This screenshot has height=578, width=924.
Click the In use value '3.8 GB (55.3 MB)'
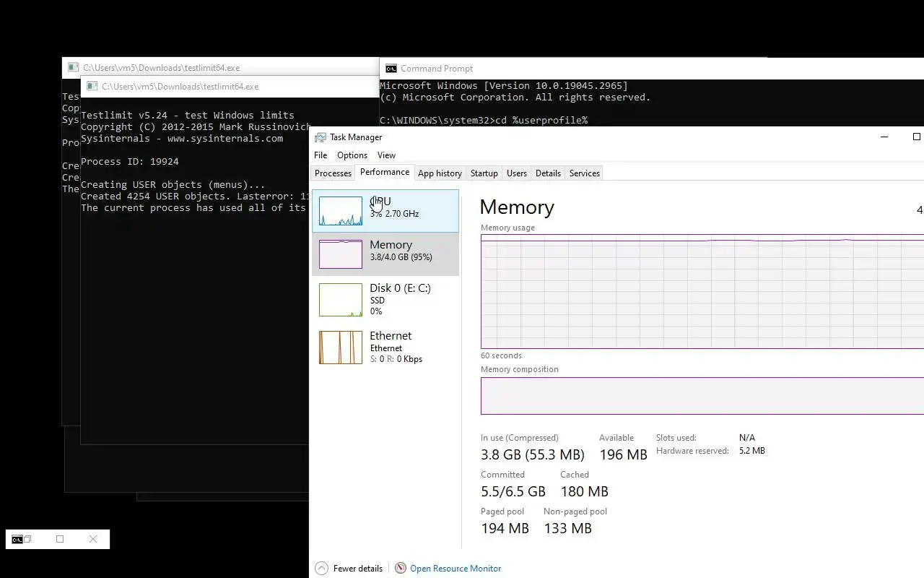coord(533,454)
